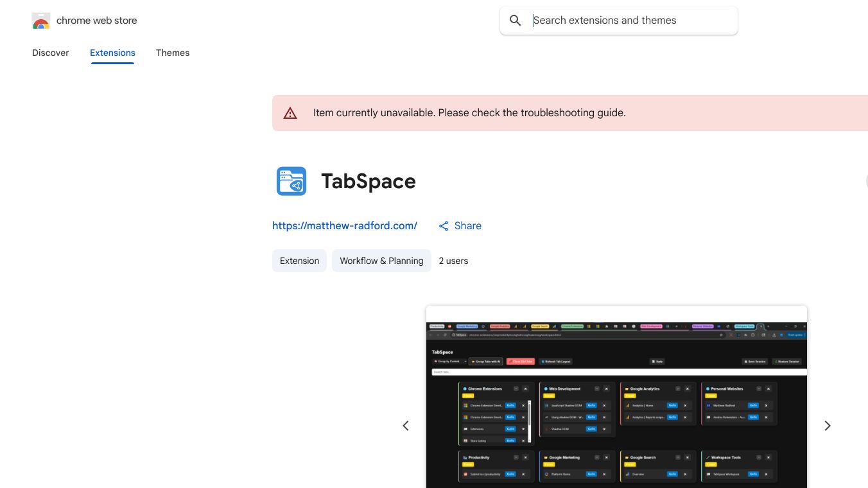Show next screenshot with right chevron

pos(828,426)
